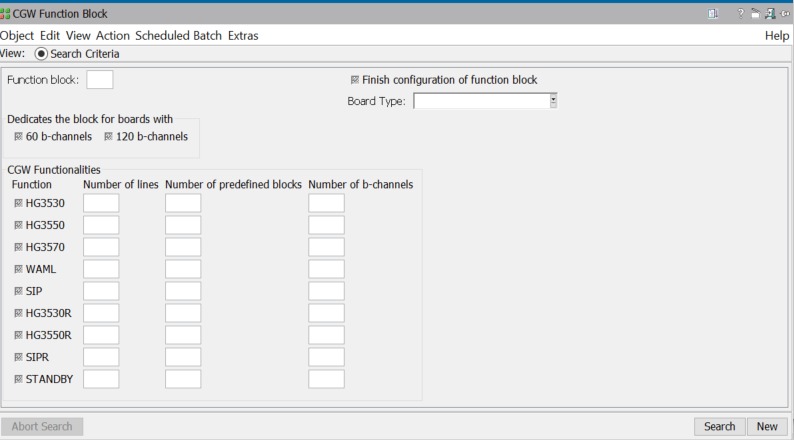Click SIP Number of b-channels field

[326, 291]
